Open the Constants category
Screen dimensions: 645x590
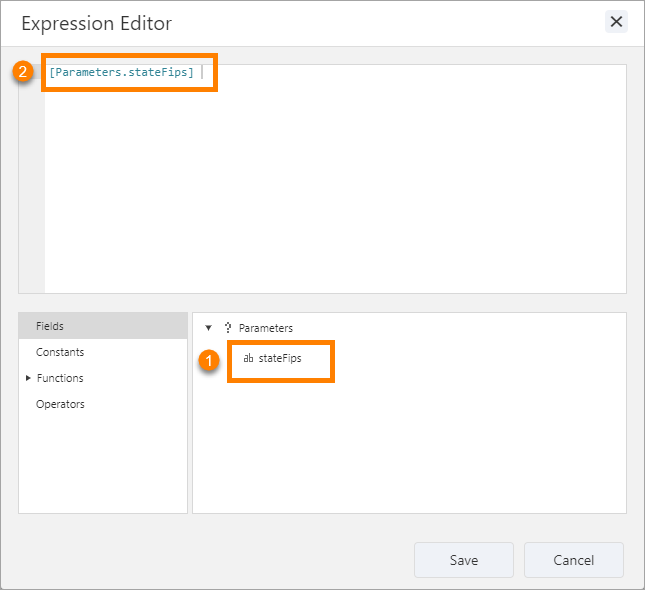coord(60,352)
